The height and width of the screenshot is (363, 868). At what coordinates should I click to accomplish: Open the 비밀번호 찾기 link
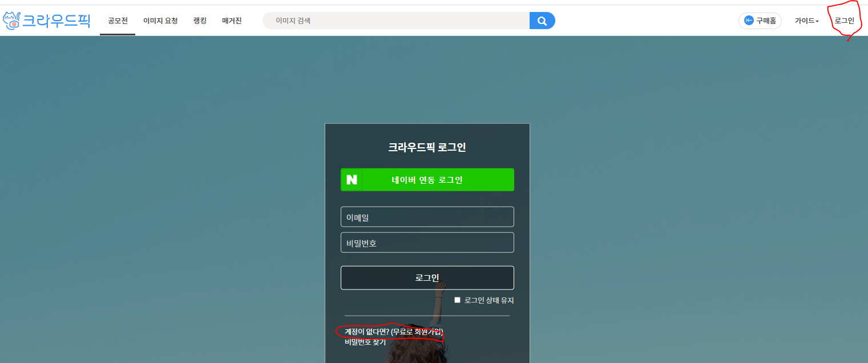365,342
